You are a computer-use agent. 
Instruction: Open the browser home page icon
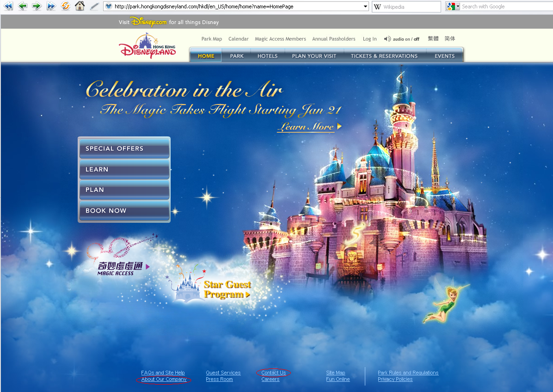tap(80, 6)
